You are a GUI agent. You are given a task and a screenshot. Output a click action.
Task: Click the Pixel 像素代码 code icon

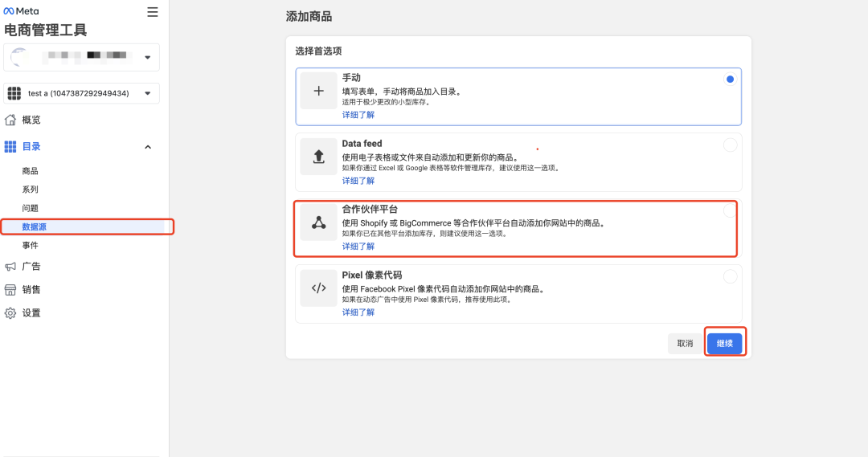[x=318, y=288]
